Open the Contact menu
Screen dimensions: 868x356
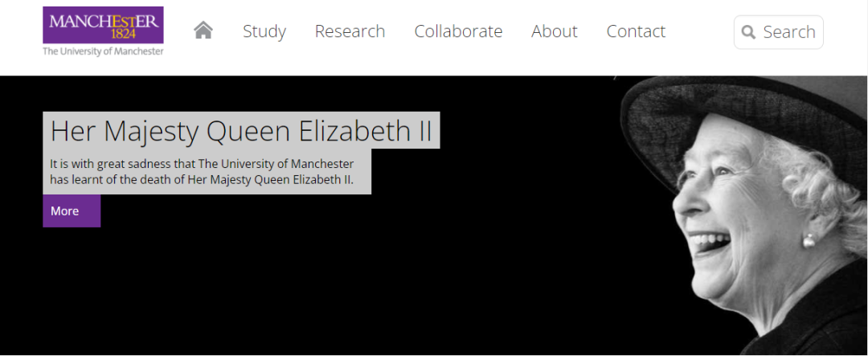tap(636, 31)
